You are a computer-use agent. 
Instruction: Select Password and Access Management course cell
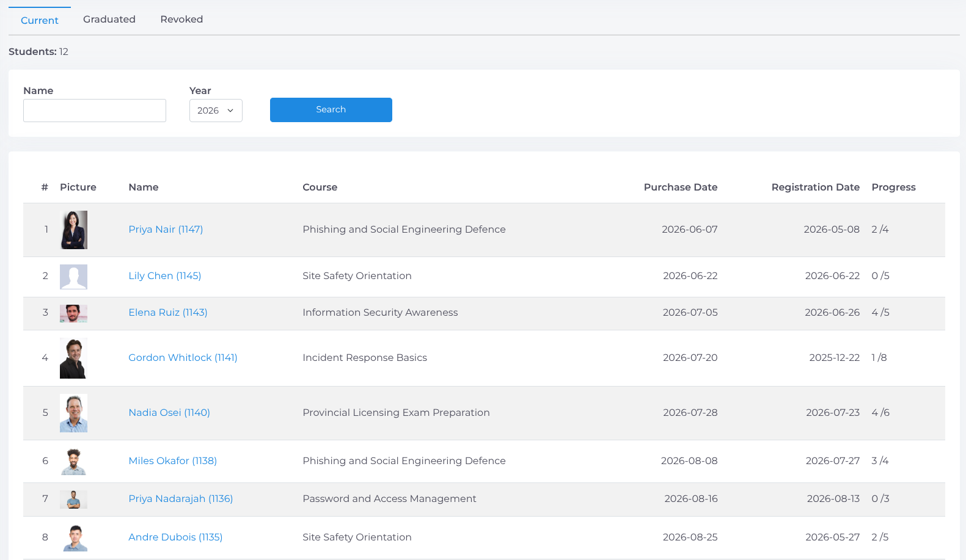[x=389, y=499]
